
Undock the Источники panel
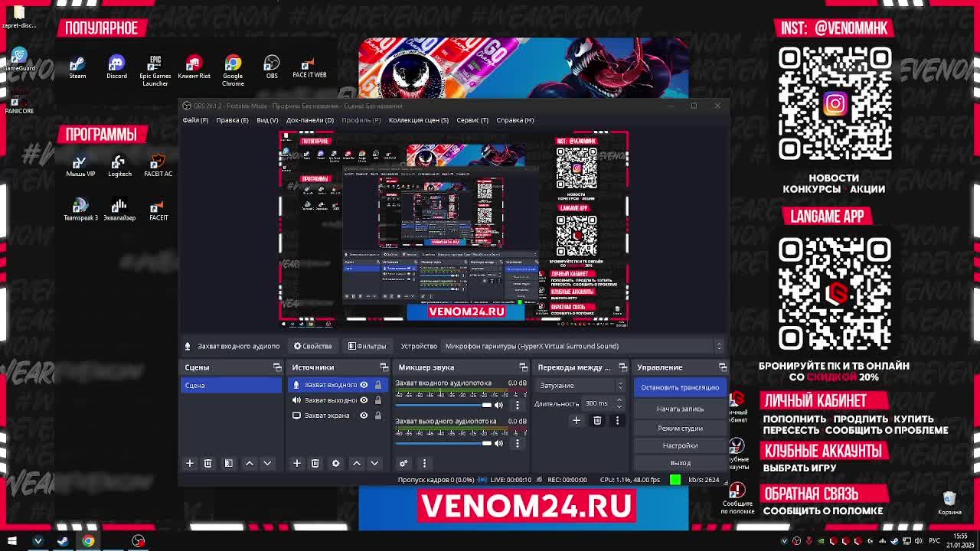point(384,367)
